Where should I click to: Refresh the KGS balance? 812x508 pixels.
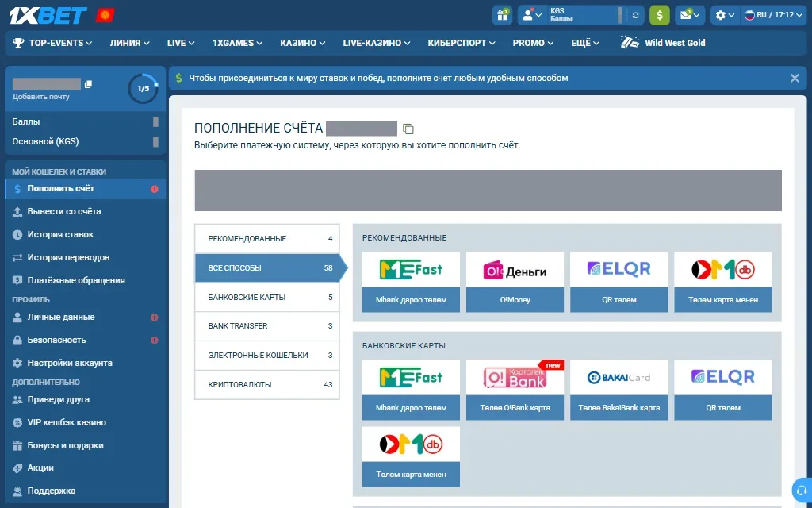pos(635,16)
